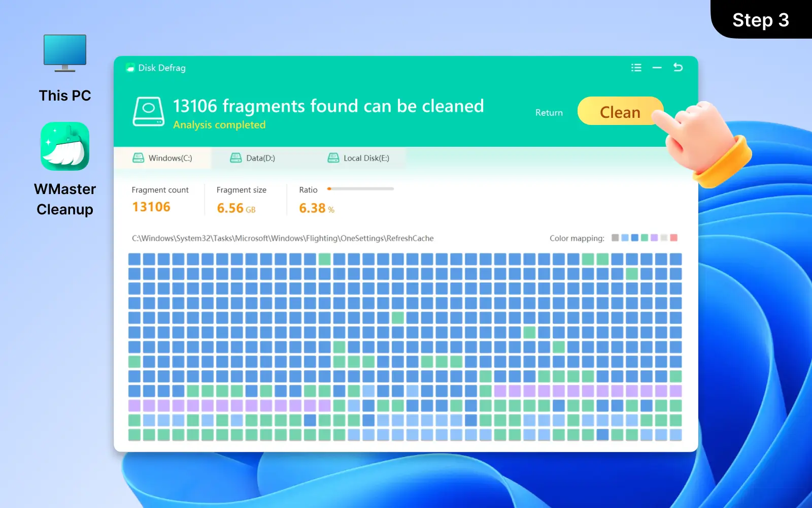The width and height of the screenshot is (812, 508).
Task: Click the Ratio progress slider
Action: 360,188
